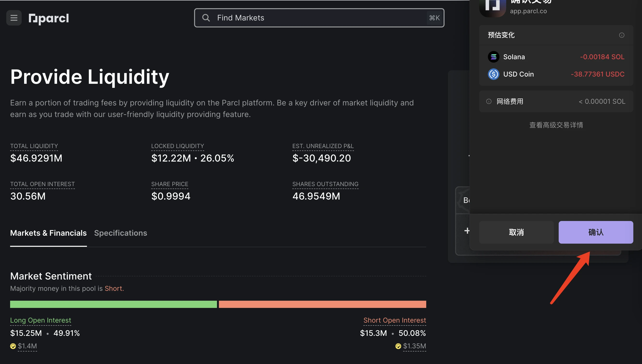Switch to the Specifications tab

coord(120,233)
